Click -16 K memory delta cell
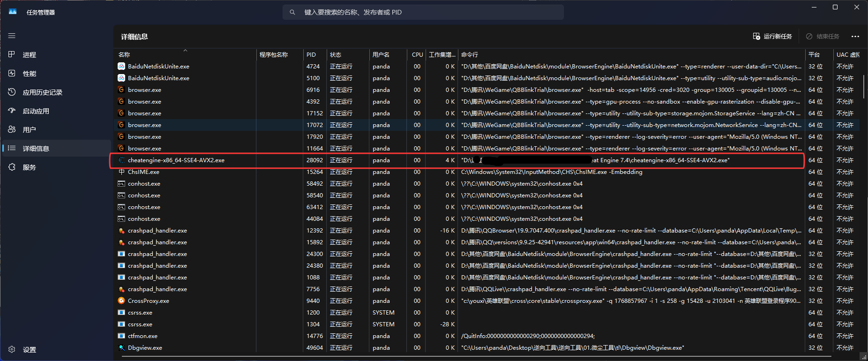 [448, 230]
